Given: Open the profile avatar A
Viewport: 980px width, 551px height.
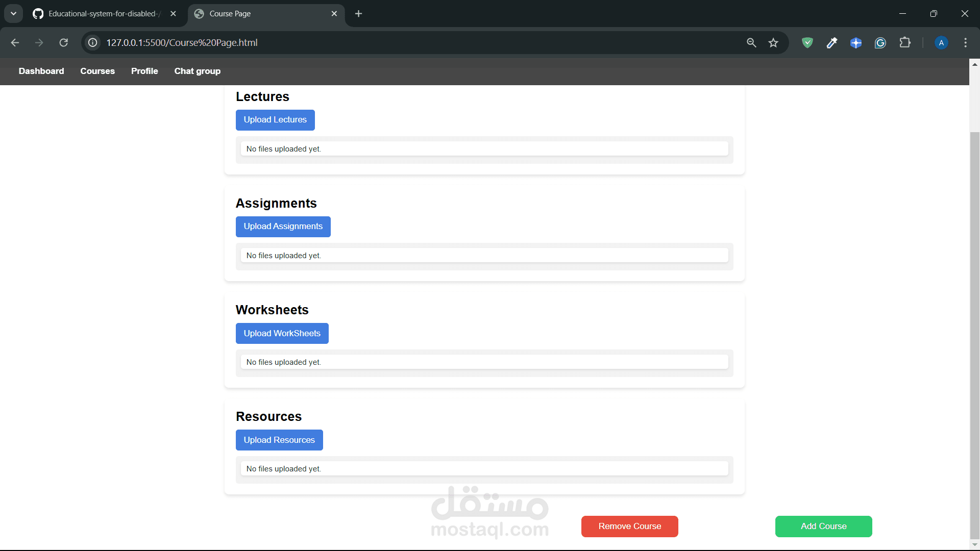Looking at the screenshot, I should [941, 43].
